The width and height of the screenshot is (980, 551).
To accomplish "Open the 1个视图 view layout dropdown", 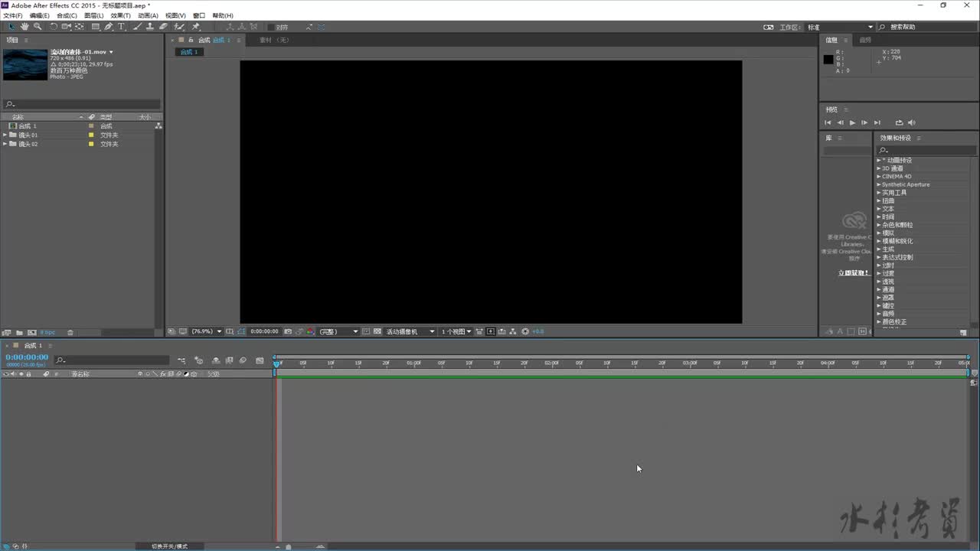I will pyautogui.click(x=456, y=331).
